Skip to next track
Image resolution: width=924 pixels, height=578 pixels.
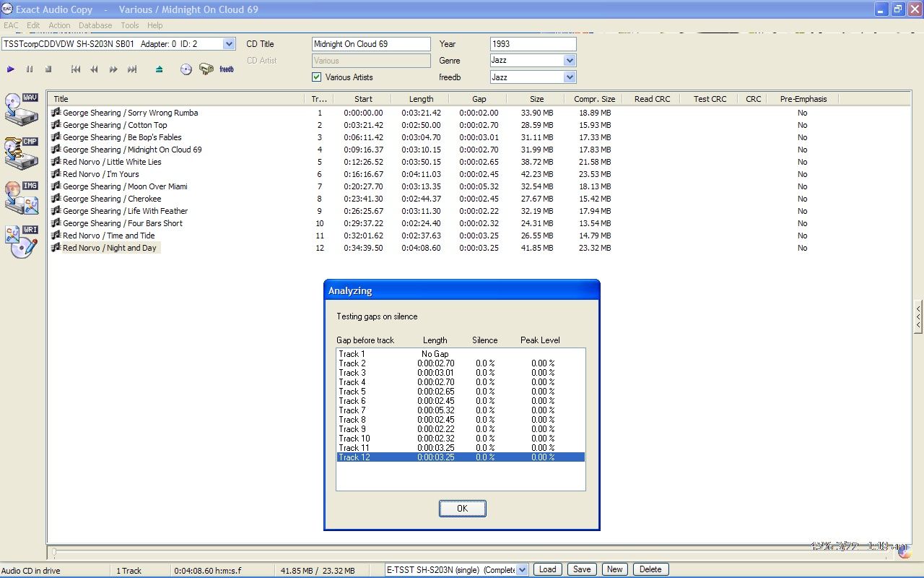tap(132, 69)
